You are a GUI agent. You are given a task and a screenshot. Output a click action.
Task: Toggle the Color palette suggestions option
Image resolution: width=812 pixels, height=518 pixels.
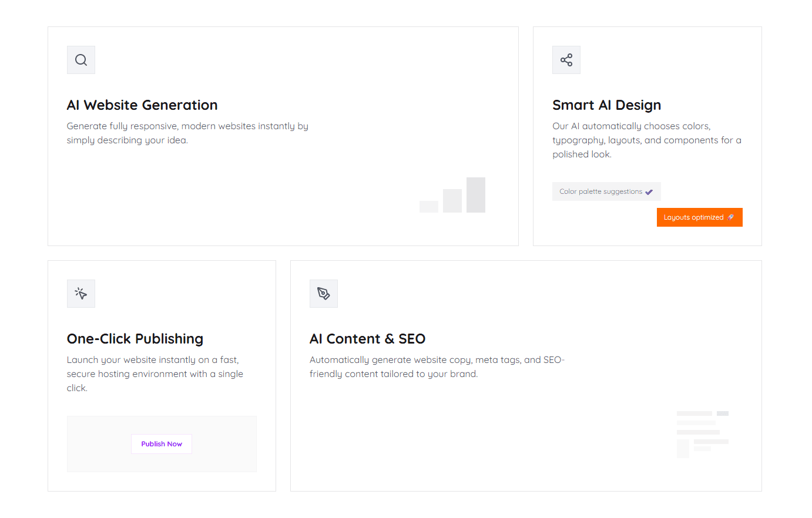click(x=606, y=191)
